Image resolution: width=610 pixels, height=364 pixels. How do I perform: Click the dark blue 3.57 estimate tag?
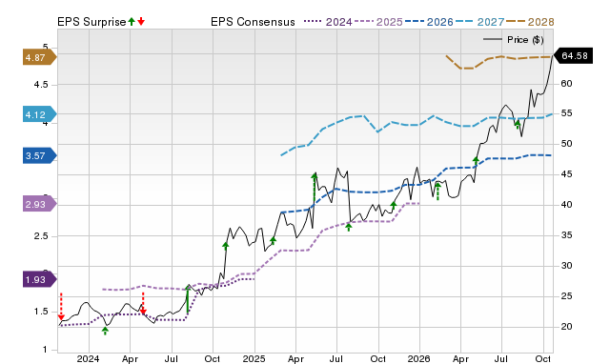coord(40,156)
